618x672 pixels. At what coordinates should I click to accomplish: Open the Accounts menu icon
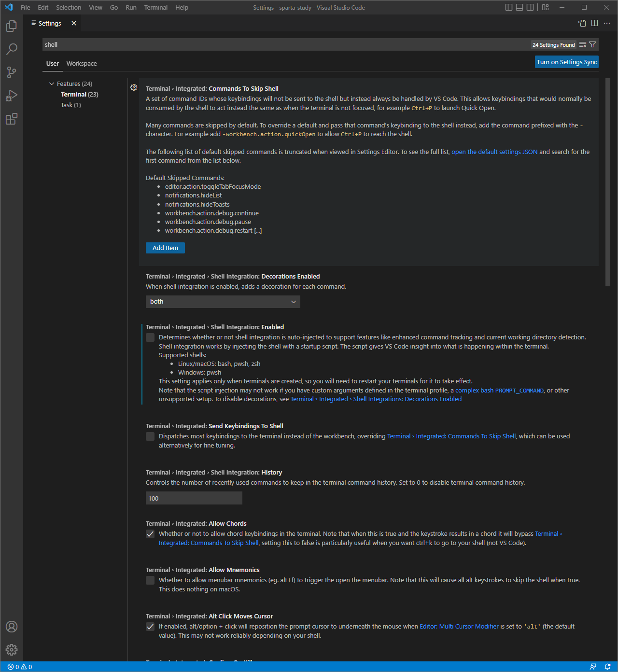point(12,627)
